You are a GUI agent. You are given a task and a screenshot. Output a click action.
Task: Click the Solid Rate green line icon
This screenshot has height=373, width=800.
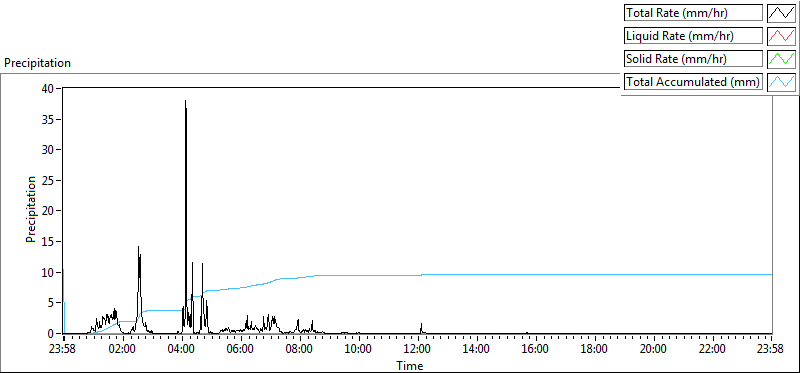781,59
